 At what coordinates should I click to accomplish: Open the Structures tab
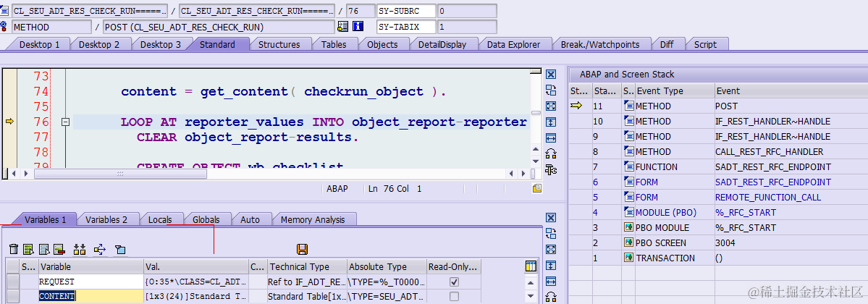coord(279,44)
